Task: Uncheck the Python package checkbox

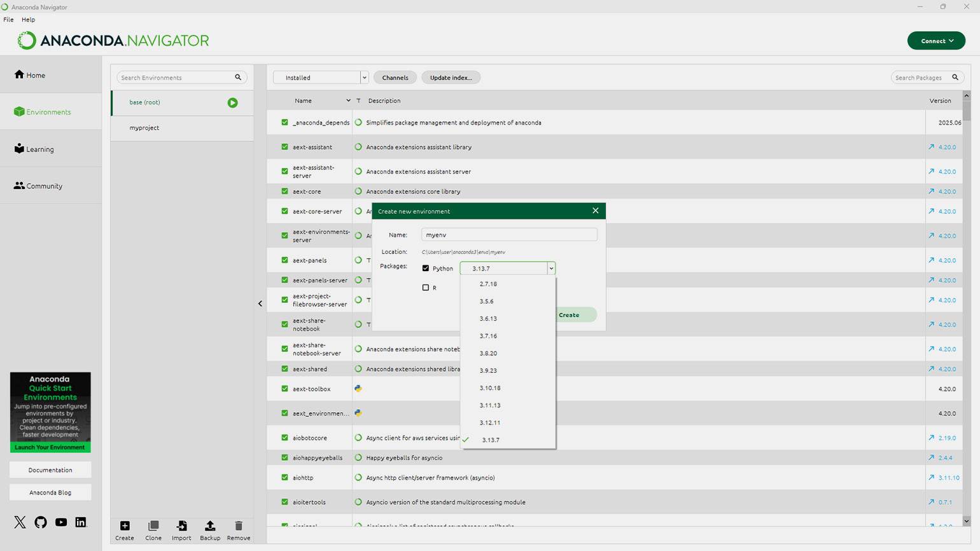Action: pyautogui.click(x=426, y=269)
